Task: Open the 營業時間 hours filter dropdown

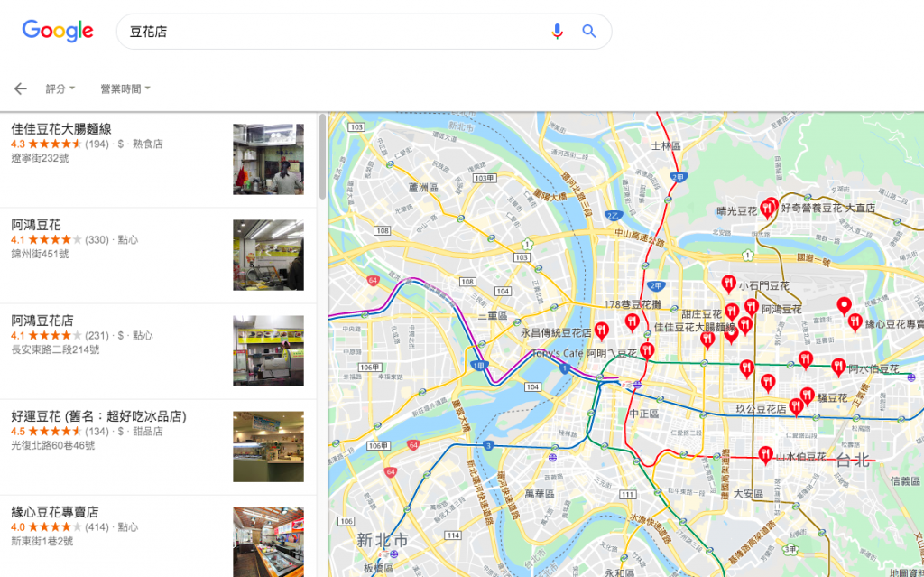Action: click(x=125, y=88)
